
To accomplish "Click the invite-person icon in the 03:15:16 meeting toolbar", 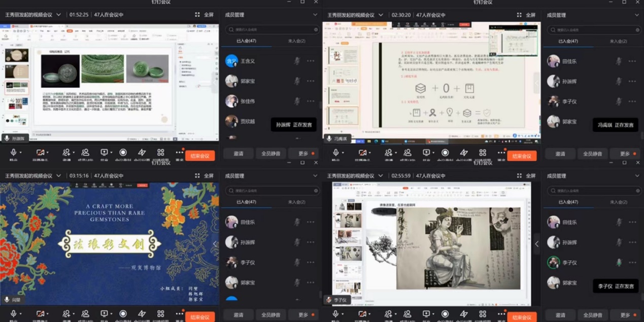I will 66,313.
